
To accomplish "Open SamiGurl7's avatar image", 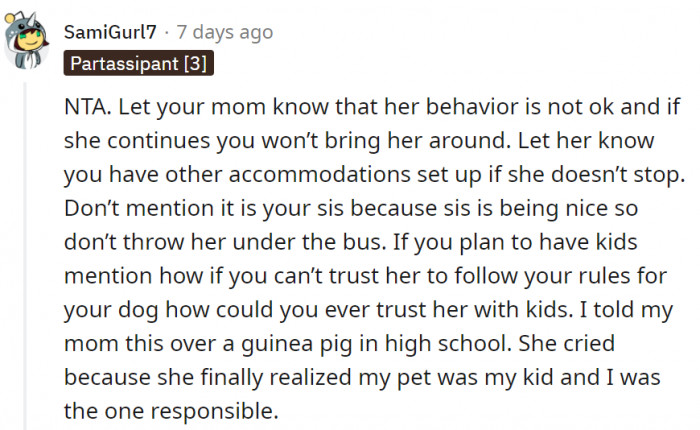I will 26,41.
